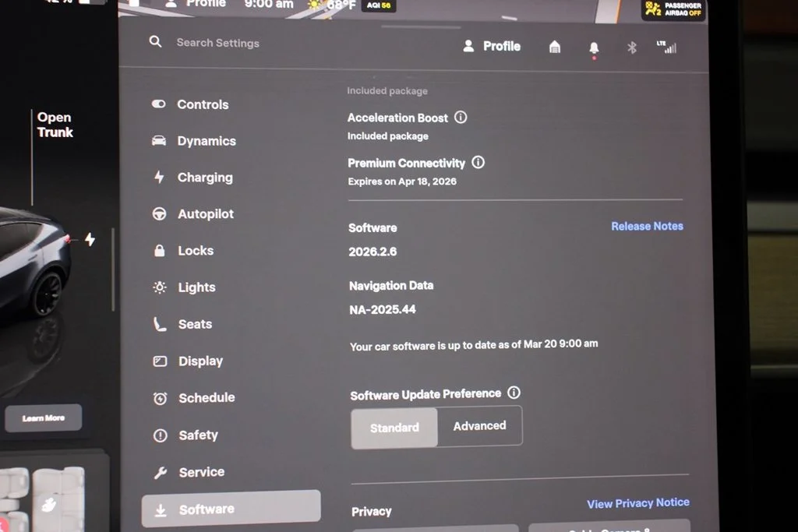Tap the LTE signal strength icon

667,48
